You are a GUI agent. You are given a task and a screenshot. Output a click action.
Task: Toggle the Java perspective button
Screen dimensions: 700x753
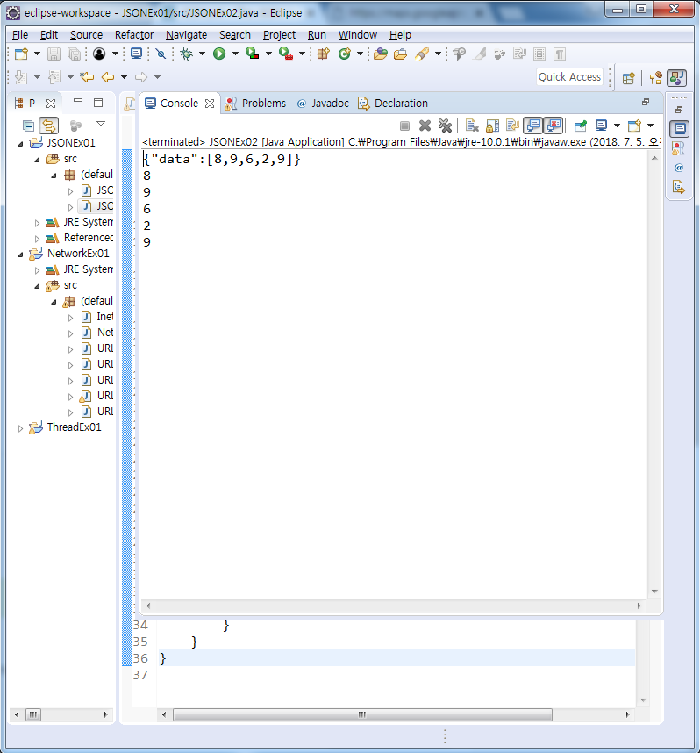click(x=677, y=78)
